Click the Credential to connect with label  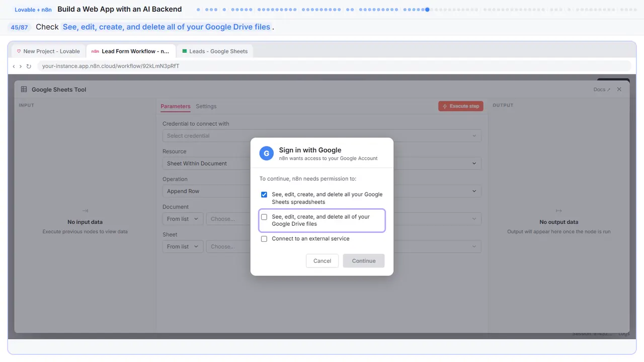(196, 124)
